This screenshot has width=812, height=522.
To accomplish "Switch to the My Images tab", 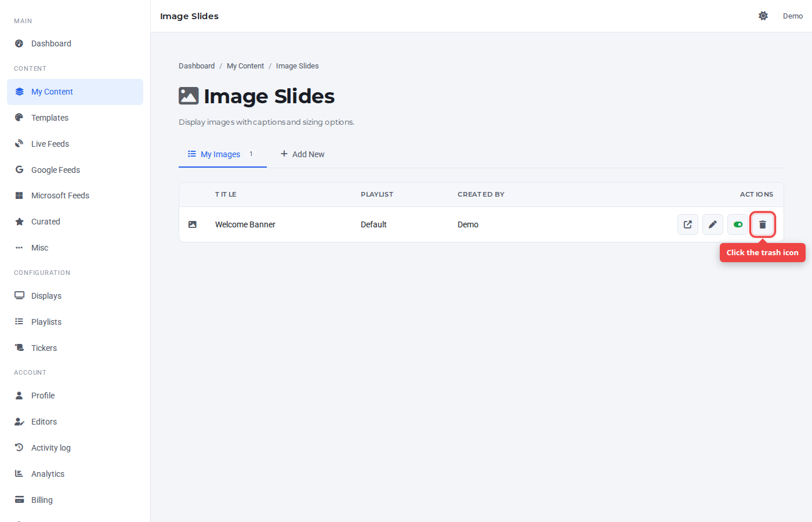I will [223, 154].
